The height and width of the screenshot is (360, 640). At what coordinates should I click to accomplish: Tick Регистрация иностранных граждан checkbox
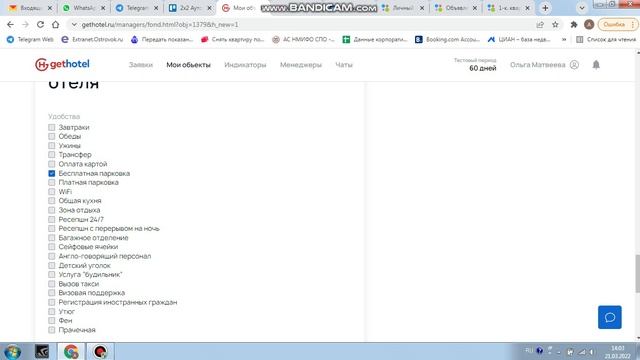[51, 302]
